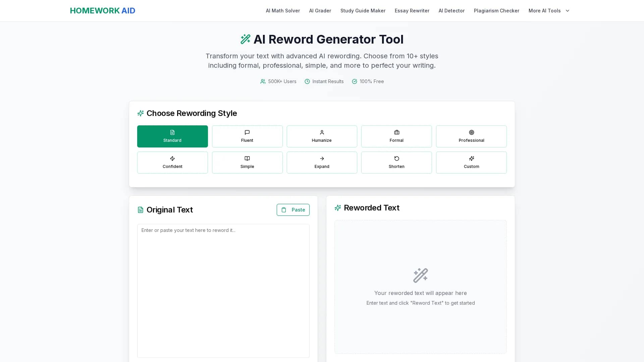Pick the Shorten style label
The image size is (644, 362).
tap(396, 167)
